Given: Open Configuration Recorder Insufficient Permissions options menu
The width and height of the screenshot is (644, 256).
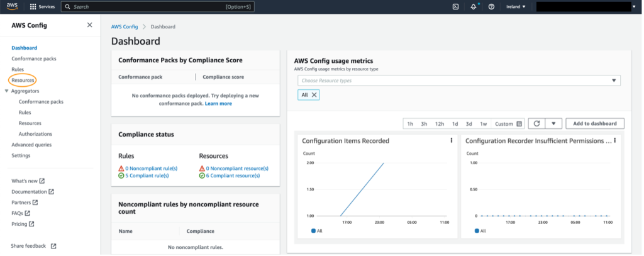Looking at the screenshot, I should (x=615, y=140).
